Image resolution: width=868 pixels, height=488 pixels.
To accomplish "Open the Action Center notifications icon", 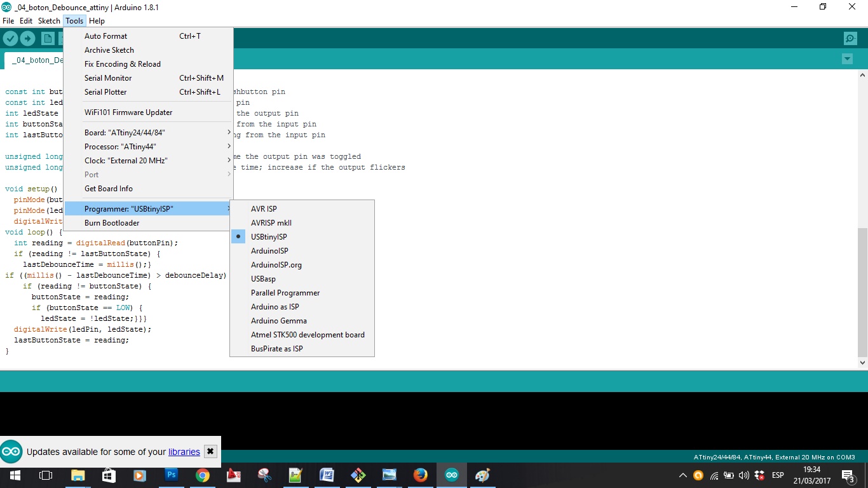I will point(848,475).
